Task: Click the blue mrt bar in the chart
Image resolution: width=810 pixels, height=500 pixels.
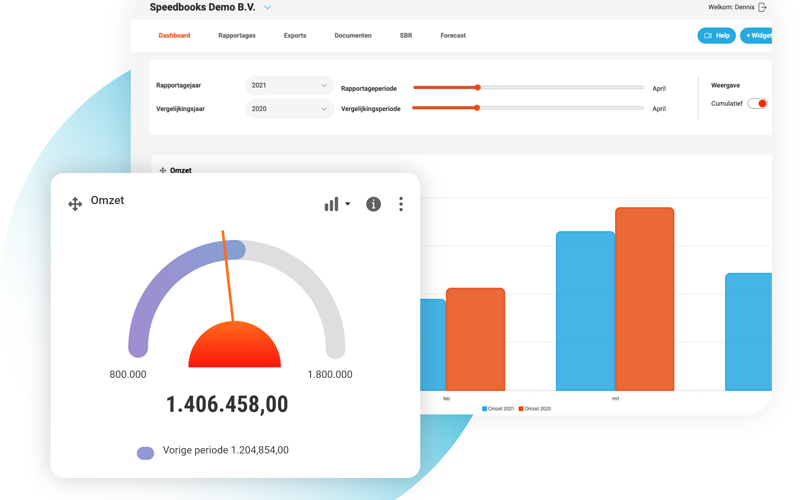Action: 585,311
